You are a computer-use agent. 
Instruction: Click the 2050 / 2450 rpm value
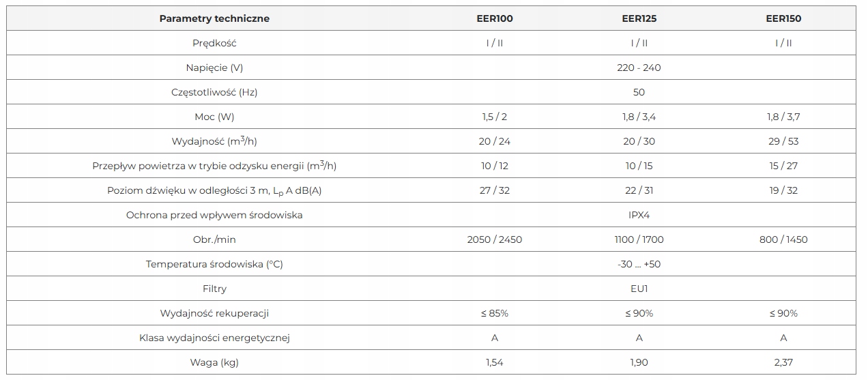tap(495, 239)
